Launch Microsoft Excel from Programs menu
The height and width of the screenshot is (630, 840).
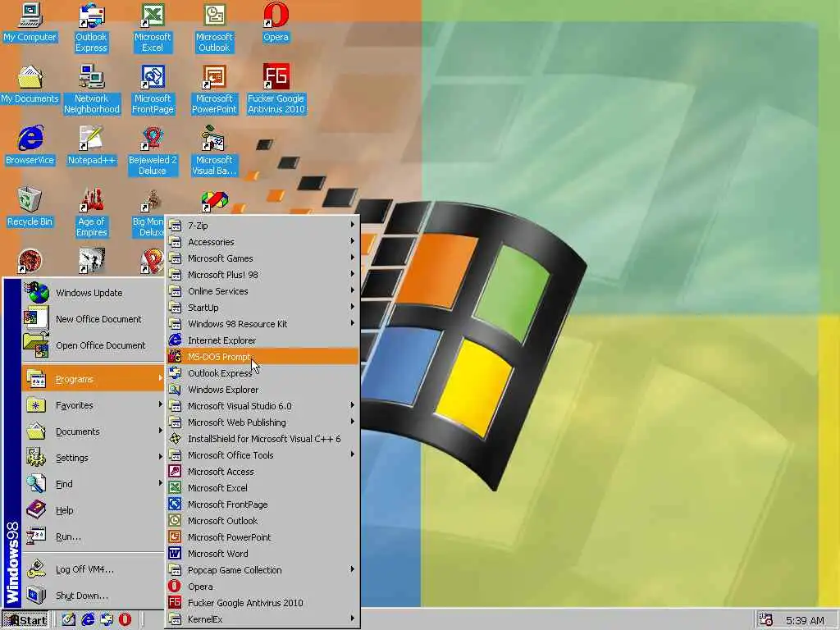(x=262, y=489)
